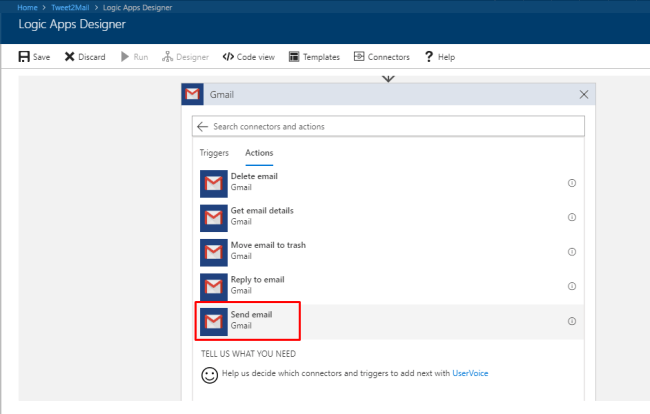This screenshot has height=414, width=650.
Task: Click the Help label in toolbar
Action: (x=446, y=57)
